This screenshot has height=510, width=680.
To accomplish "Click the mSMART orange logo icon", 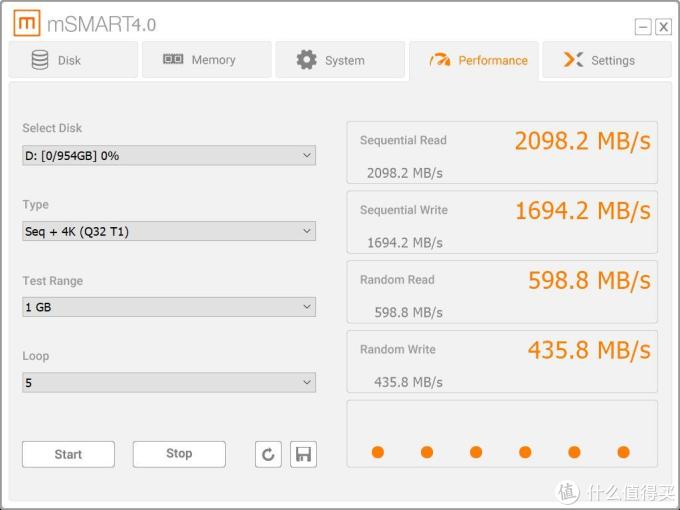I will (x=27, y=23).
